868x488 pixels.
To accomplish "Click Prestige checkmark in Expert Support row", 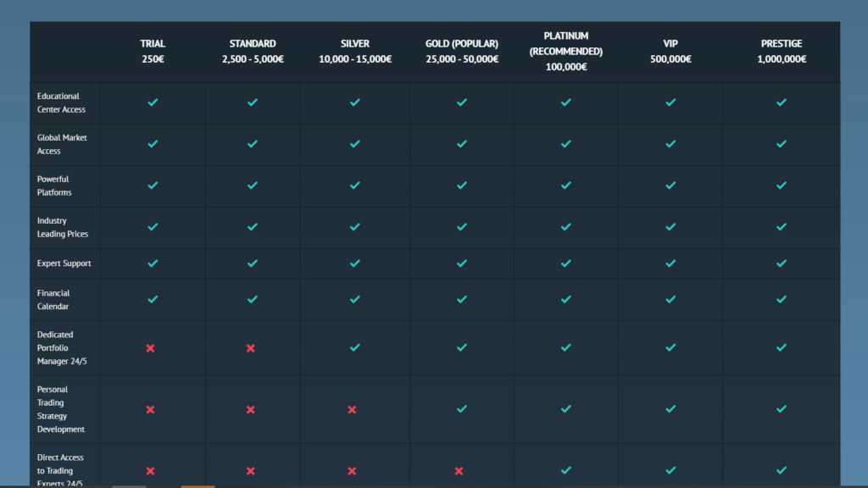I will pyautogui.click(x=782, y=263).
